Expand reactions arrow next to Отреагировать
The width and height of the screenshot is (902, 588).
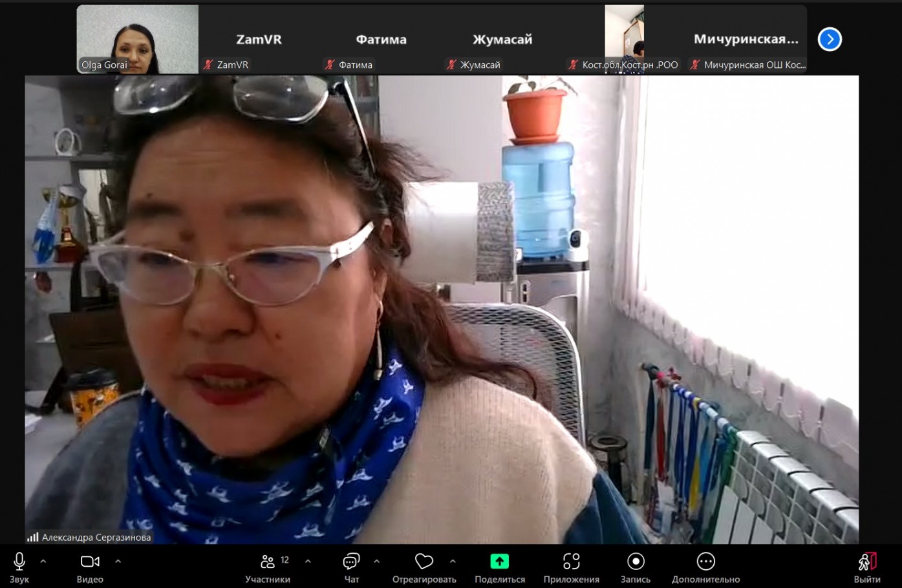coord(453,562)
